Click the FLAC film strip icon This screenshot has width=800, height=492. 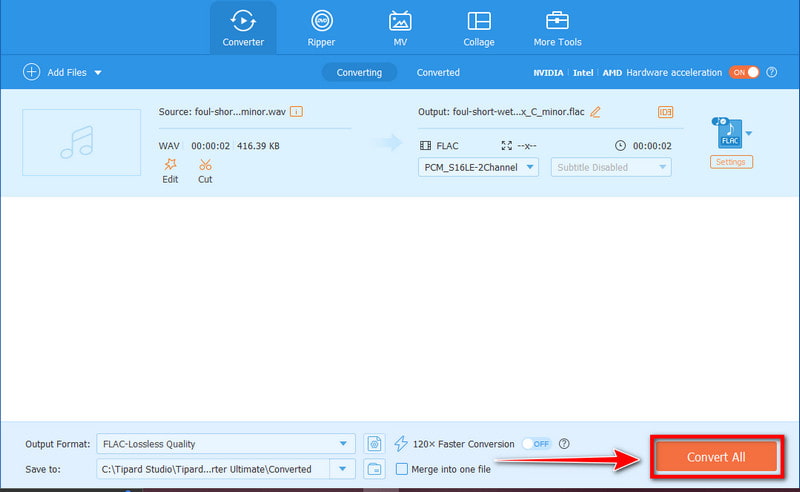tap(425, 146)
